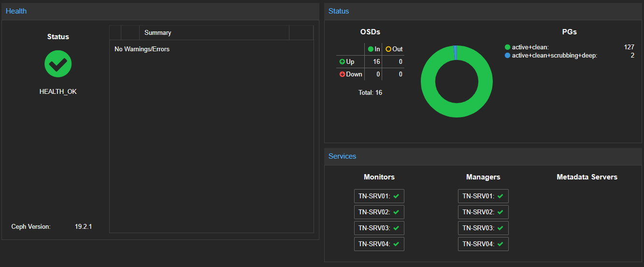Click the Metadata Servers heading
Viewport: 644px width, 267px height.
tap(587, 177)
